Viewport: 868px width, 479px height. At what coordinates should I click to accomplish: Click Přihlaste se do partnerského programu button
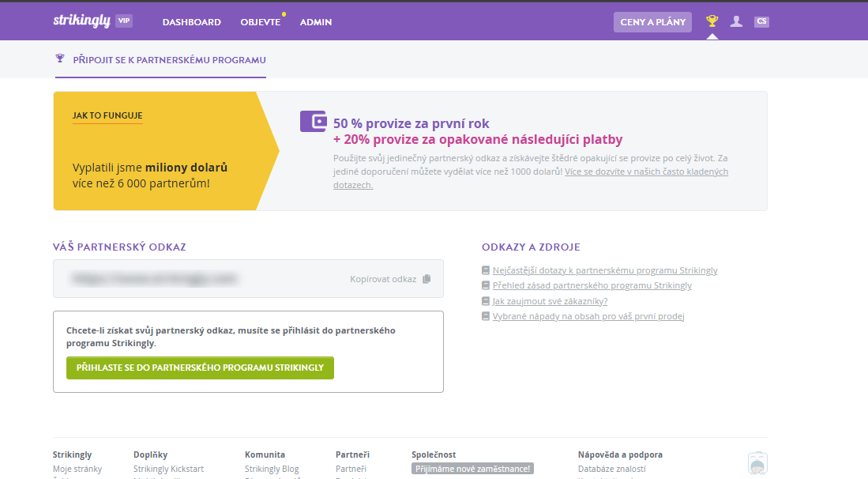click(x=200, y=368)
